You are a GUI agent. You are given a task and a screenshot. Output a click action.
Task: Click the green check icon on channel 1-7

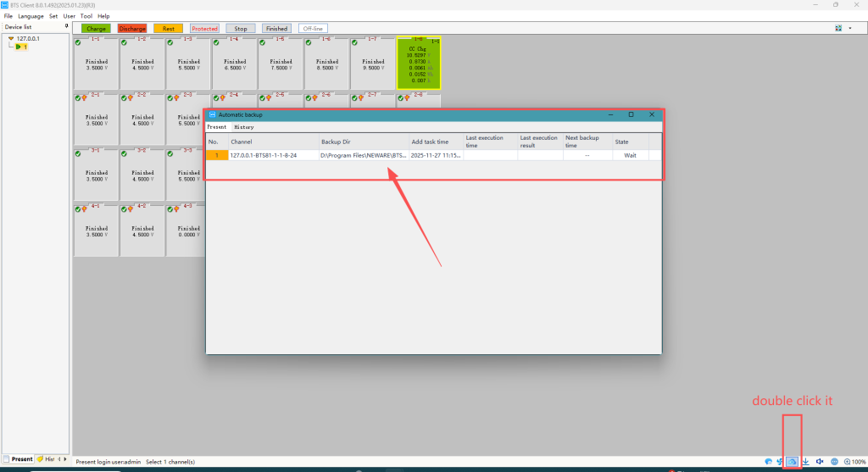[x=355, y=42]
